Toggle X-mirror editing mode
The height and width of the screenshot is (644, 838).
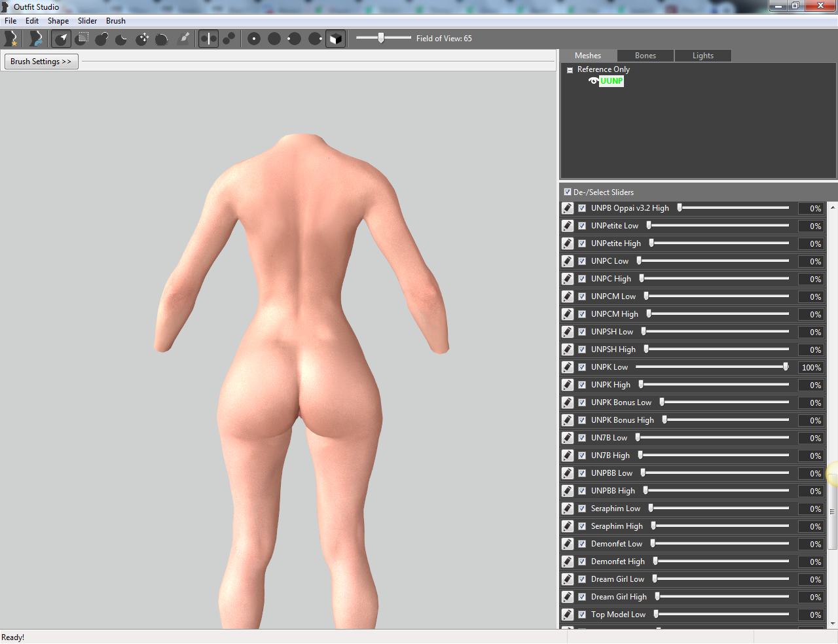pos(208,39)
